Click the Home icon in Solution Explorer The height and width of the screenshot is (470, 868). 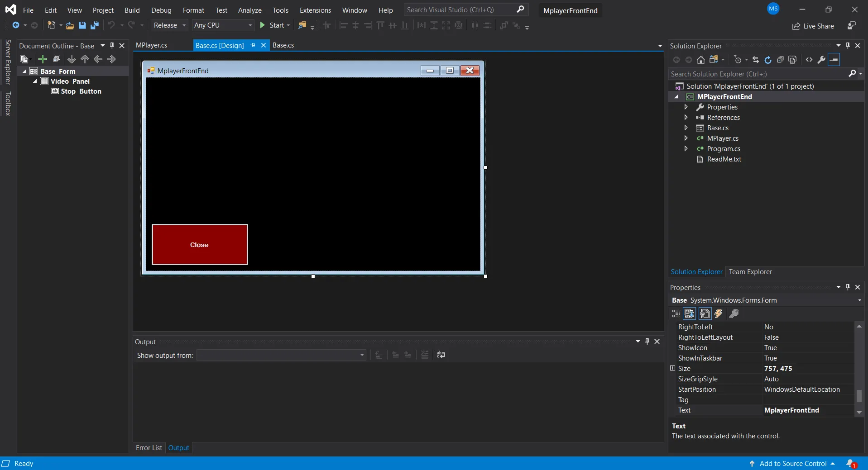(x=700, y=60)
